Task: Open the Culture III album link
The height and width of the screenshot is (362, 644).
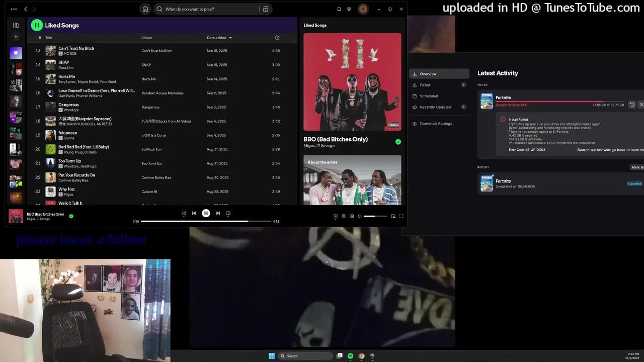Action: 149,192
